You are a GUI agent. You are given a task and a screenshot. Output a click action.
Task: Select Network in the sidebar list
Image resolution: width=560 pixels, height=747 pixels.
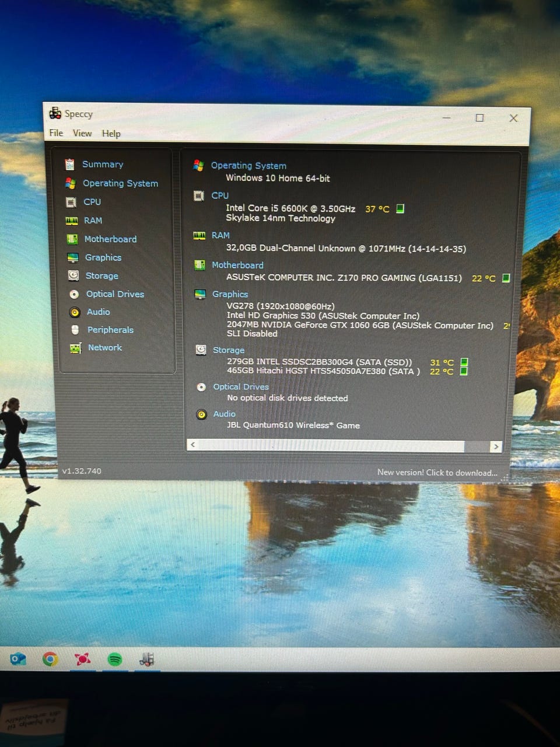click(x=105, y=348)
